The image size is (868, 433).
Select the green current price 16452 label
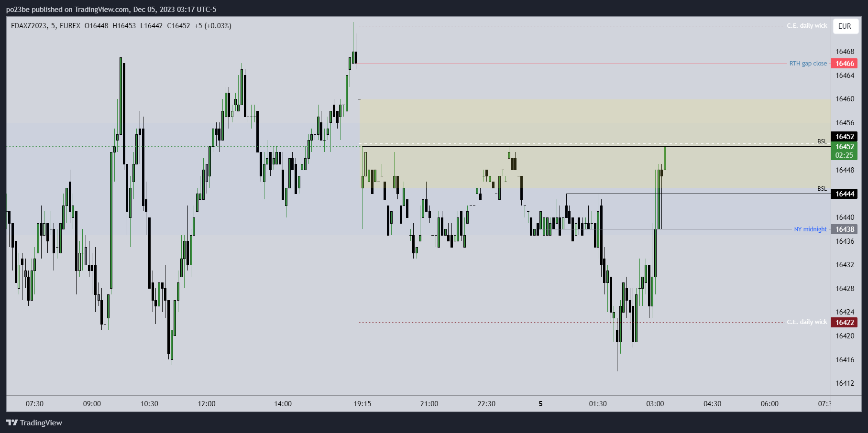[845, 151]
